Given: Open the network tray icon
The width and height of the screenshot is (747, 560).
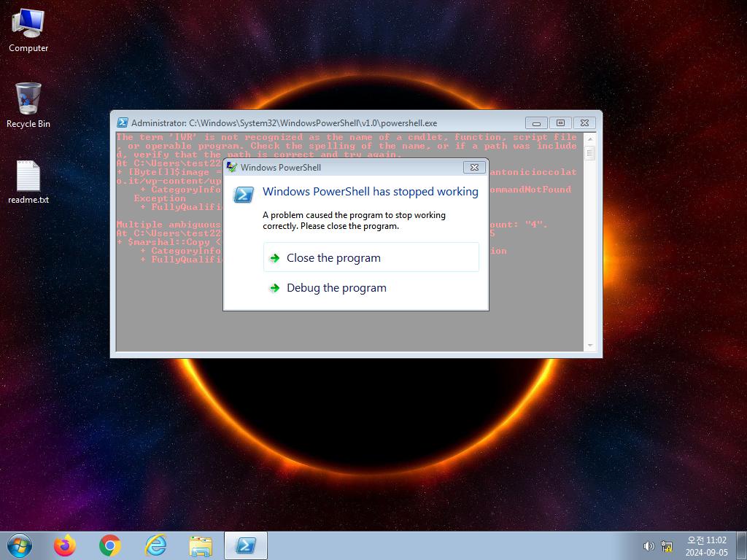Looking at the screenshot, I should [x=667, y=546].
